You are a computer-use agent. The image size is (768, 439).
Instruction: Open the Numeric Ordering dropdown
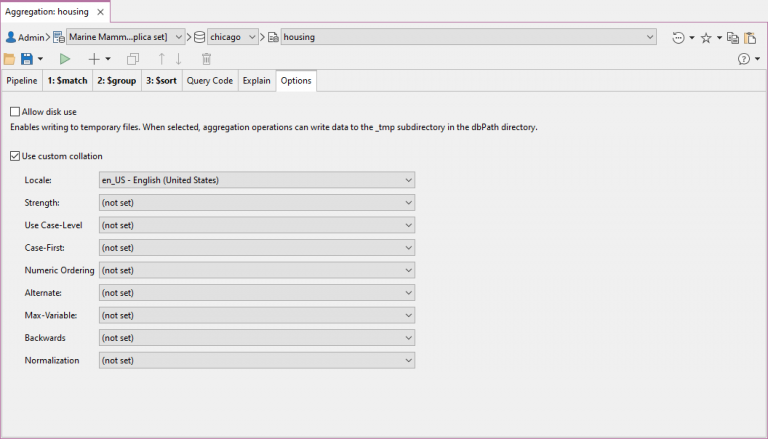pos(257,270)
